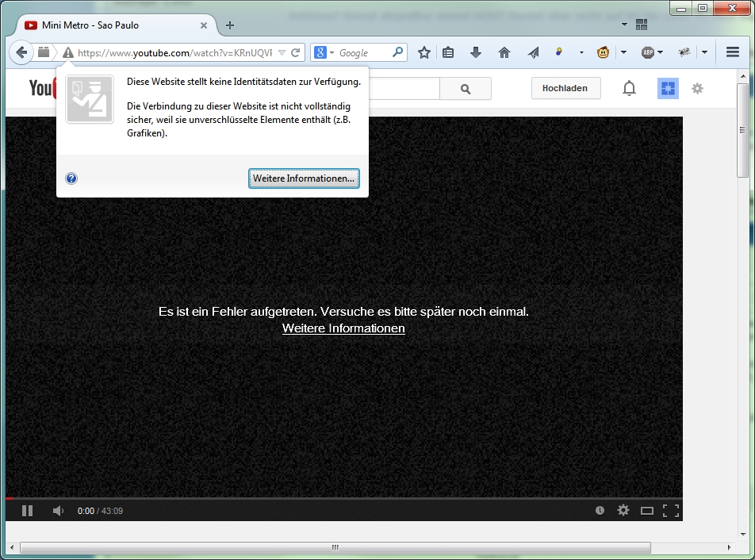Screen dimensions: 755x560
Task: Click the scroll right arrow
Action: point(729,547)
